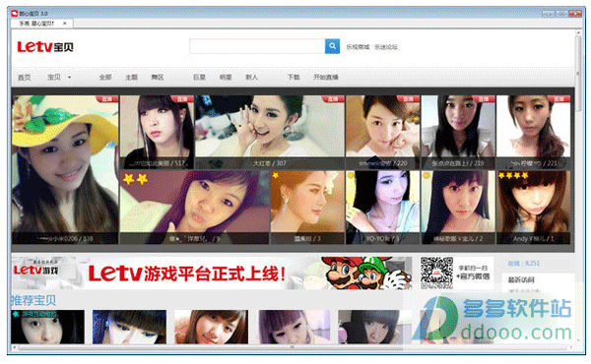Click the Letv游戏 logo on the banner
Screen dimensions: 591x364
(35, 270)
